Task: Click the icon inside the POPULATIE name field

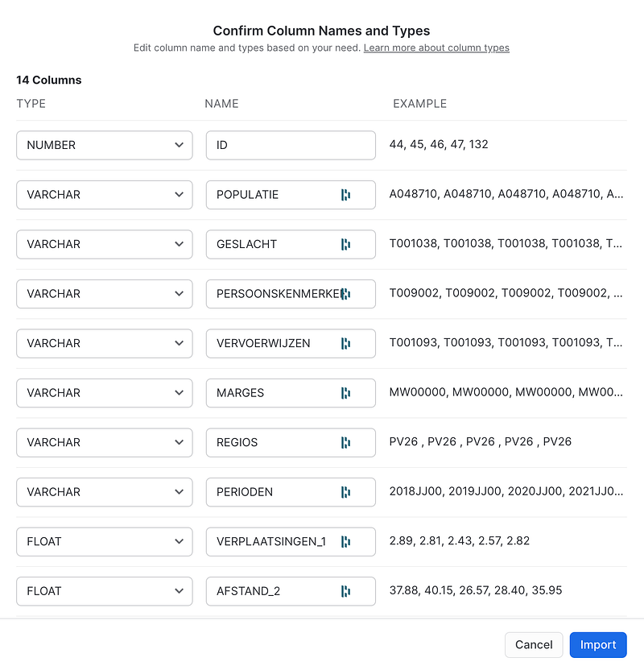Action: (345, 195)
